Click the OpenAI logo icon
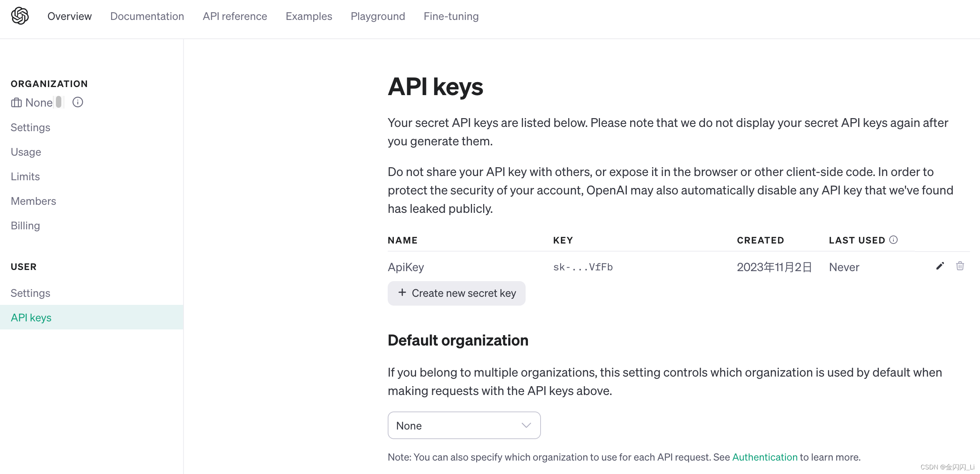This screenshot has width=980, height=474. pyautogui.click(x=20, y=16)
